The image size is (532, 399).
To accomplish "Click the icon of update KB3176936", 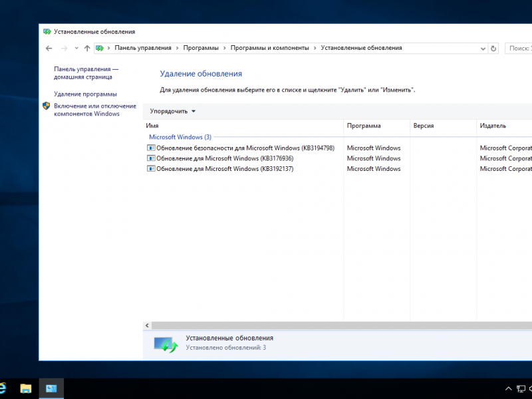I will [x=151, y=158].
